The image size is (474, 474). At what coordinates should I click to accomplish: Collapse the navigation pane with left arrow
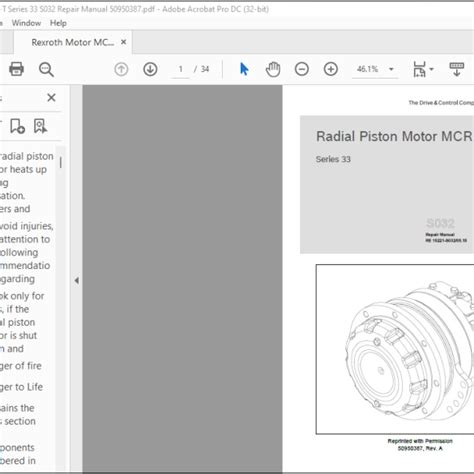pyautogui.click(x=77, y=280)
